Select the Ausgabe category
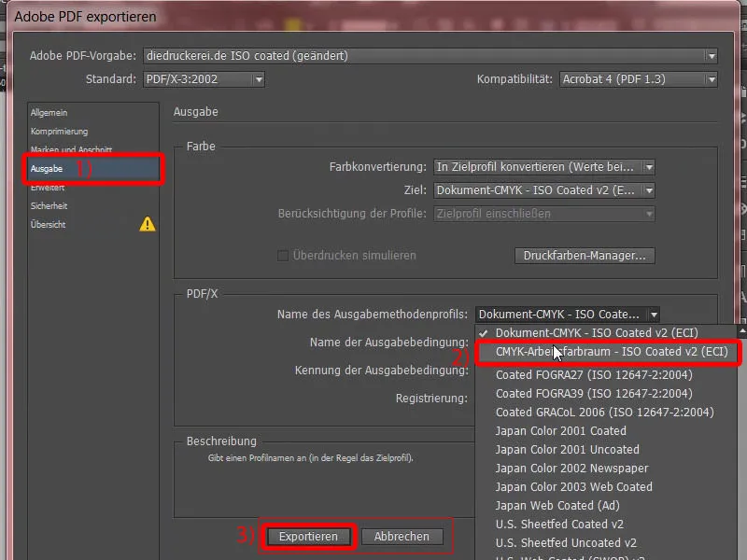 click(x=92, y=169)
